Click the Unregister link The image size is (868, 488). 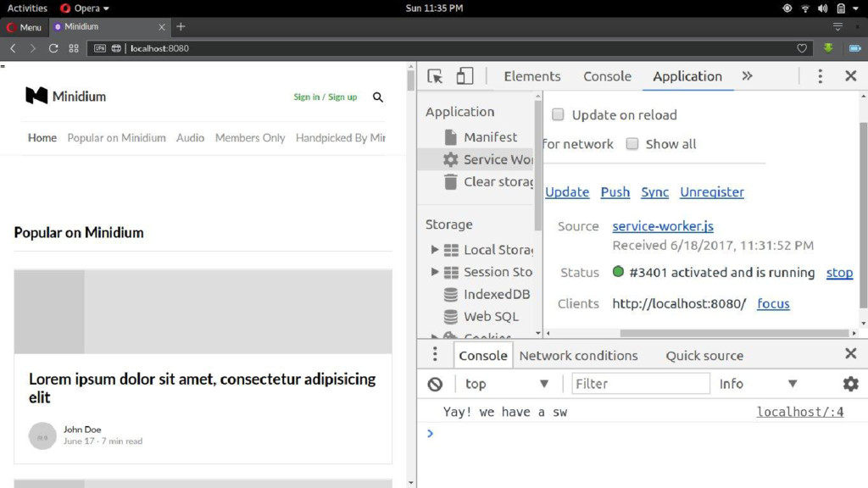[x=712, y=192]
